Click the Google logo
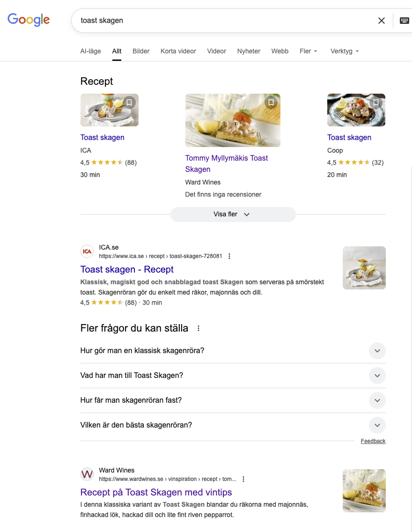The height and width of the screenshot is (532, 412). [29, 20]
